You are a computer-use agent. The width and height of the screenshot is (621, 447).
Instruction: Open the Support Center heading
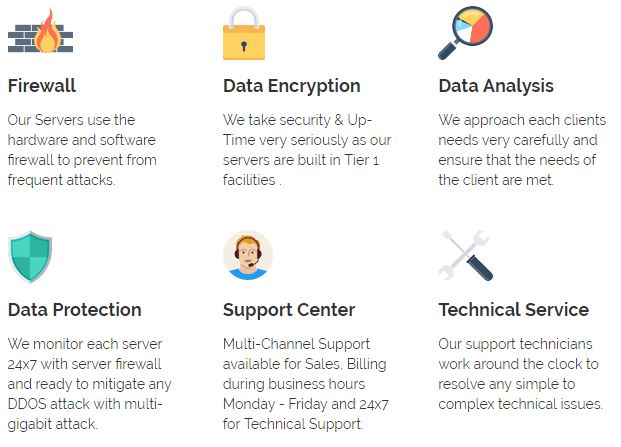[x=289, y=310]
